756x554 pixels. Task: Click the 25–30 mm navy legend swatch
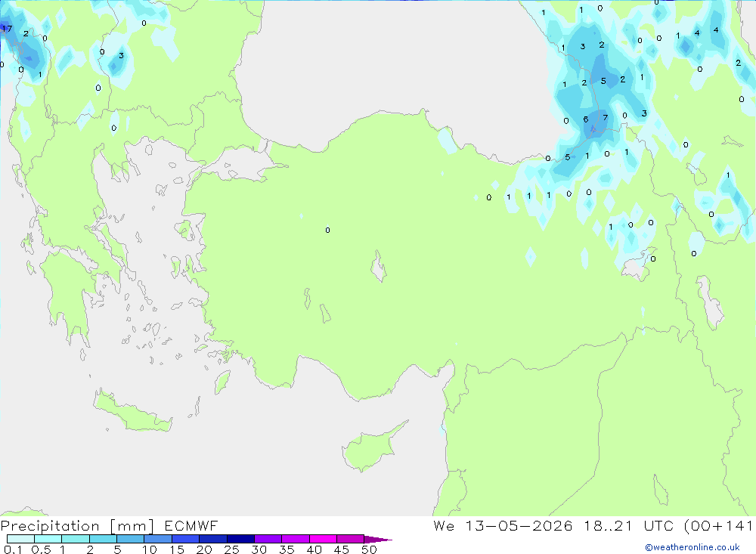(240, 539)
